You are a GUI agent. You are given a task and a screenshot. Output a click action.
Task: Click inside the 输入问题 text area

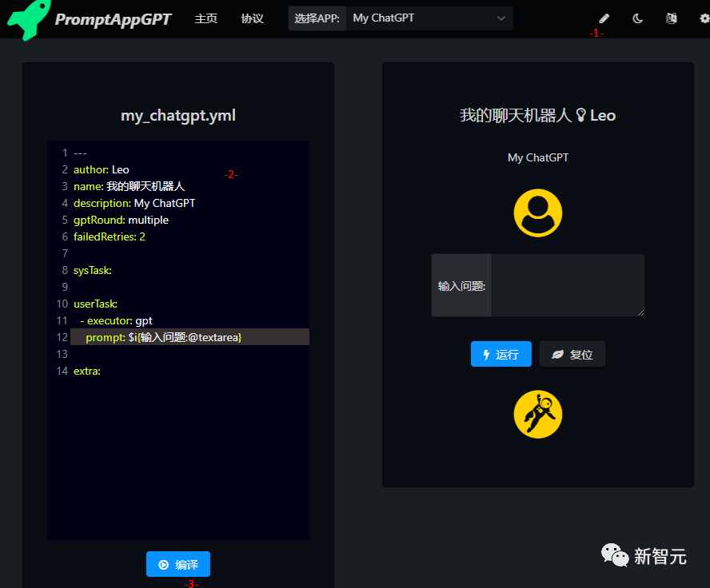(568, 285)
